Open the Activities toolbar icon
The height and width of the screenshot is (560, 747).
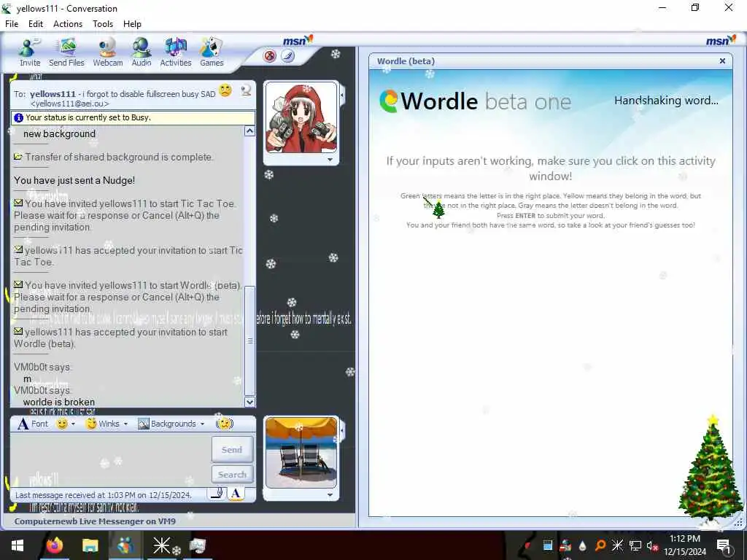click(175, 52)
